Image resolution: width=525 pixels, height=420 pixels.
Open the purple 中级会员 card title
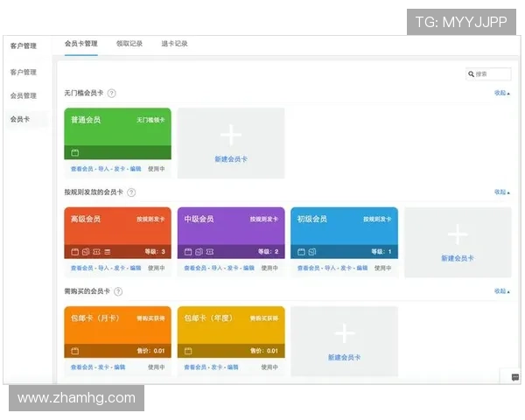(x=199, y=219)
